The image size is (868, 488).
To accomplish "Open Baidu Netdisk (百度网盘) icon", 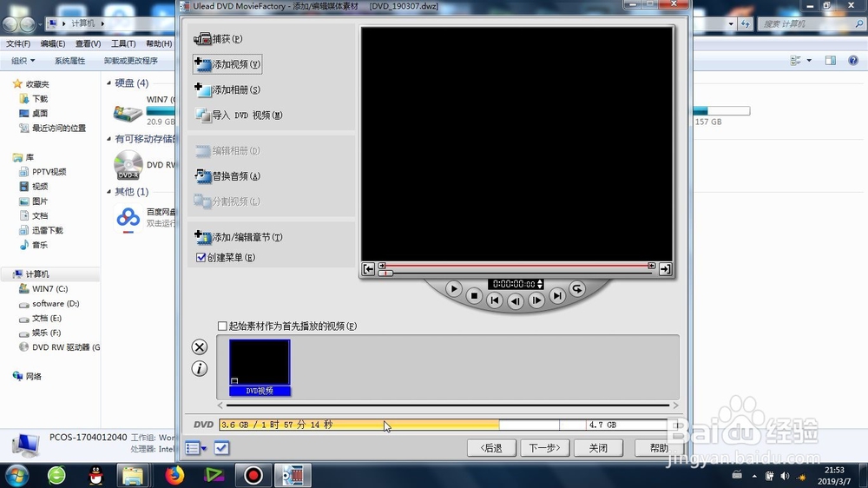I will coord(128,218).
